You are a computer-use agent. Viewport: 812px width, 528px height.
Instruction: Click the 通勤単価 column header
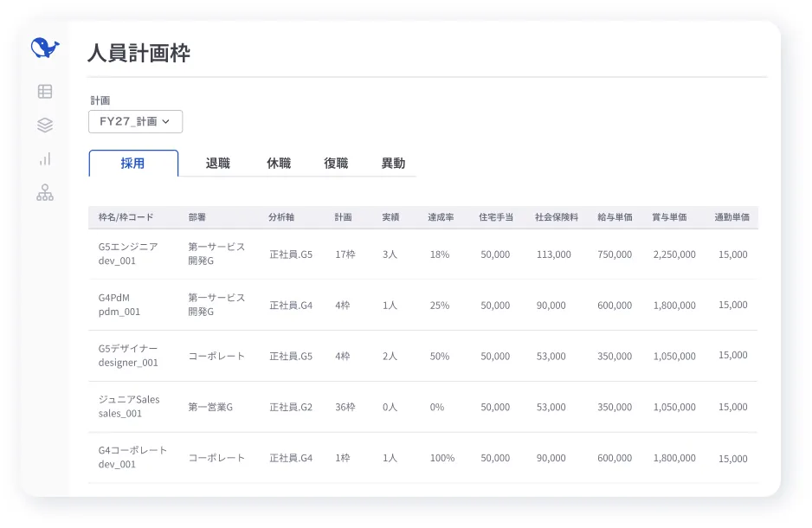tap(731, 217)
